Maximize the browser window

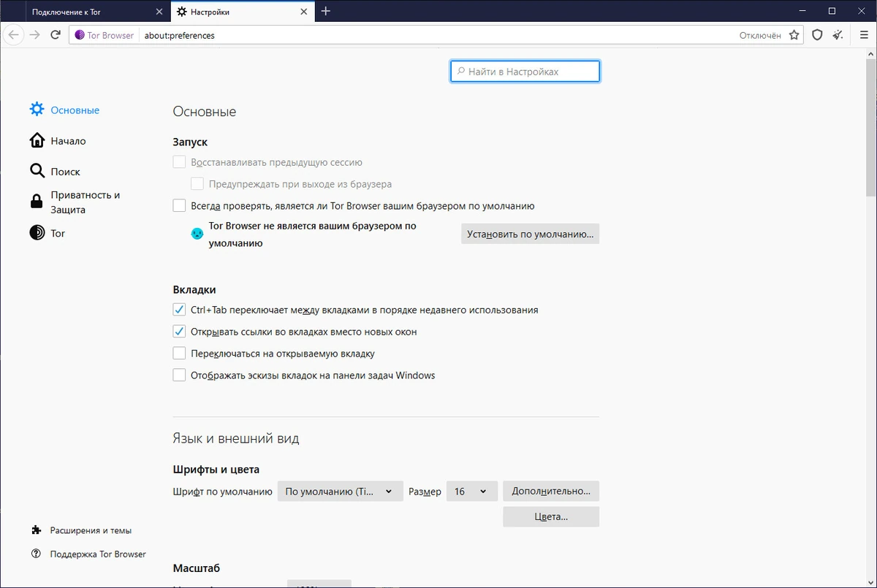click(x=832, y=11)
